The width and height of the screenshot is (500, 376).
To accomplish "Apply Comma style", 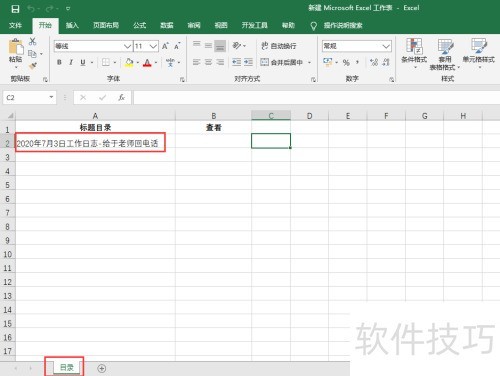I will (x=357, y=62).
